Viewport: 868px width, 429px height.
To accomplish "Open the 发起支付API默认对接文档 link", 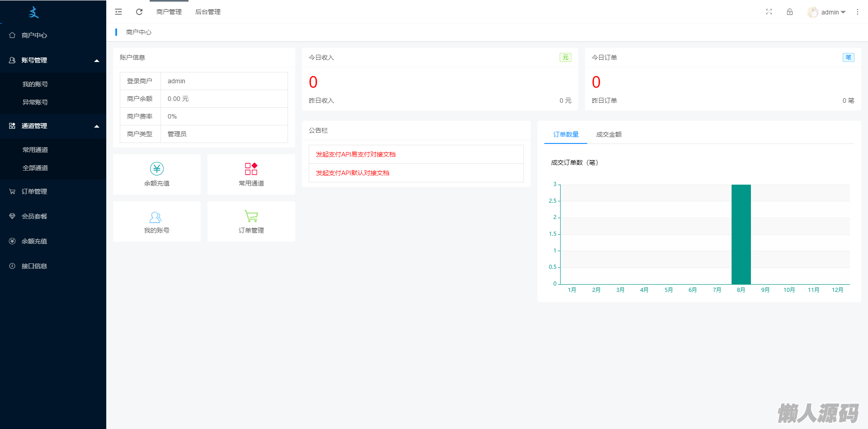I will (353, 173).
